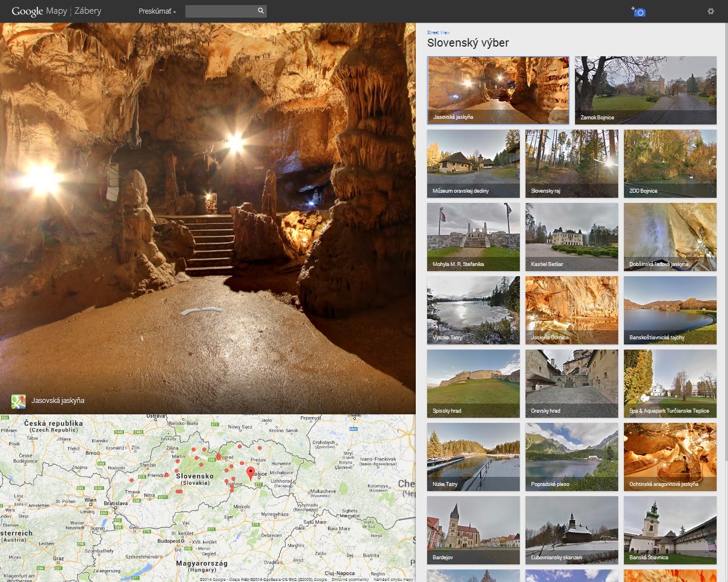Click the Slovensko label on the map
This screenshot has height=582, width=728.
pyautogui.click(x=195, y=476)
